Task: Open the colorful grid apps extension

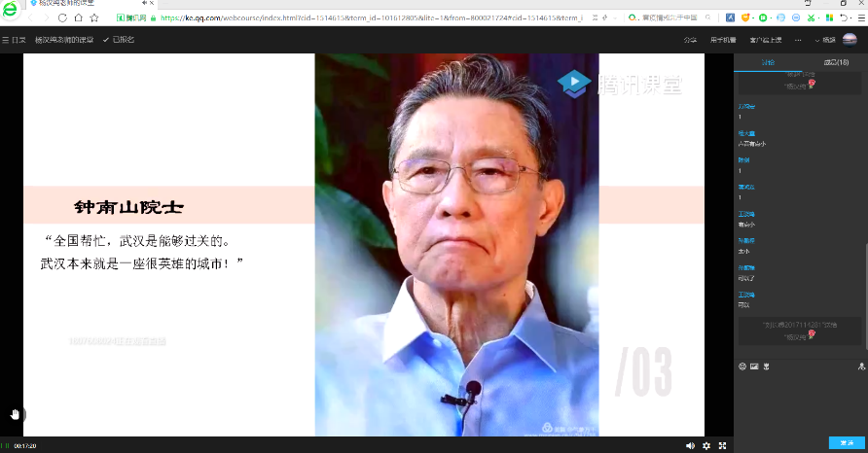Action: (x=829, y=17)
